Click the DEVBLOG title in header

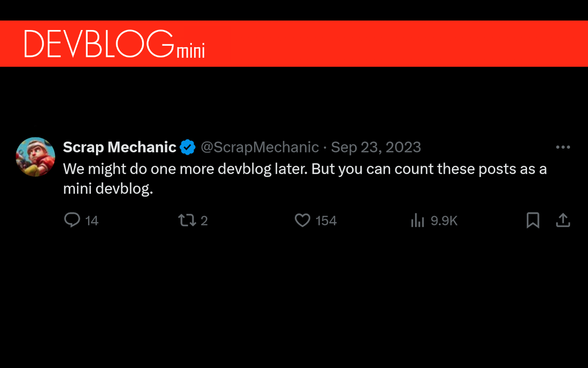99,44
